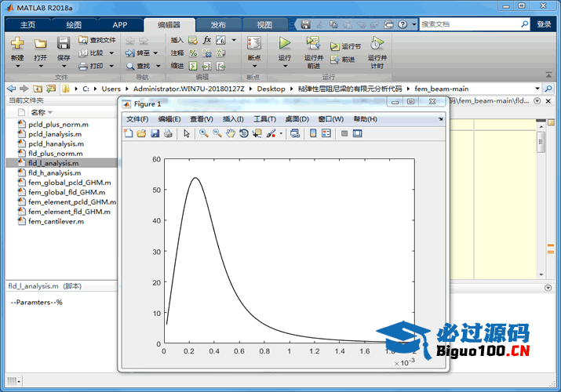
Task: Switch to the View tab
Action: pos(264,24)
